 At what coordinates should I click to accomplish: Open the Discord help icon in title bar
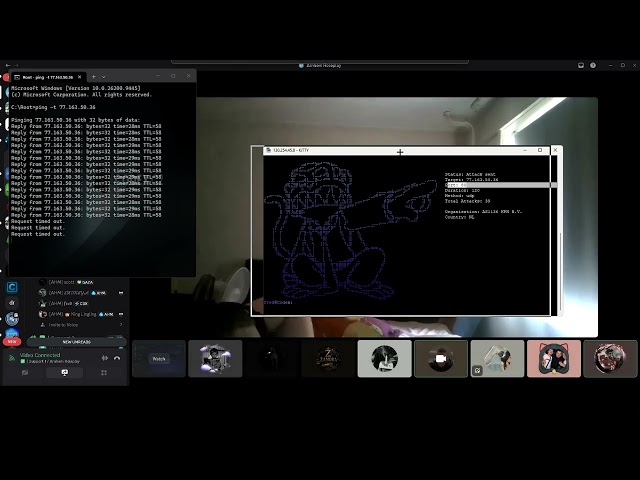pyautogui.click(x=593, y=65)
